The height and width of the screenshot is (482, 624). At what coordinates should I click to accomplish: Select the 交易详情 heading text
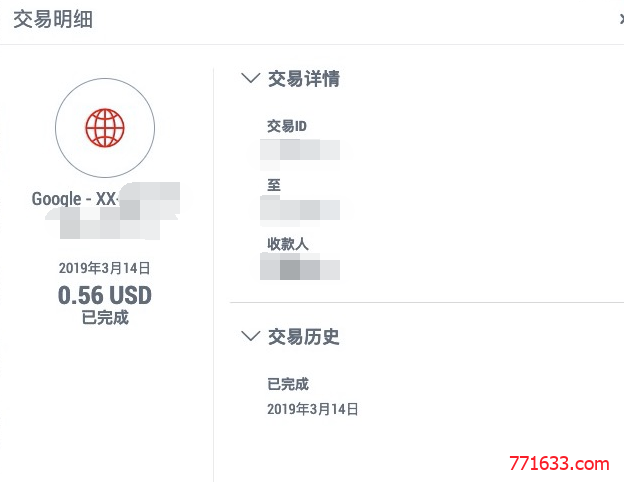point(304,78)
